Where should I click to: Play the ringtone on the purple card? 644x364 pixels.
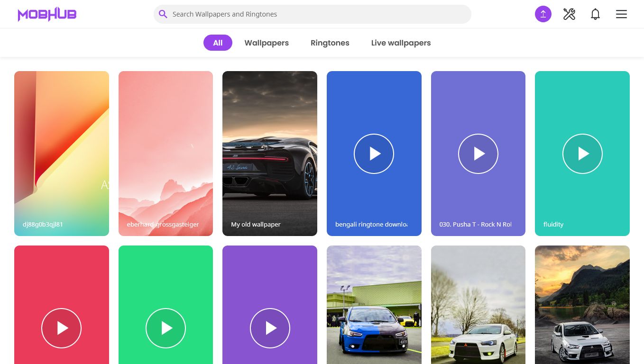click(x=270, y=328)
